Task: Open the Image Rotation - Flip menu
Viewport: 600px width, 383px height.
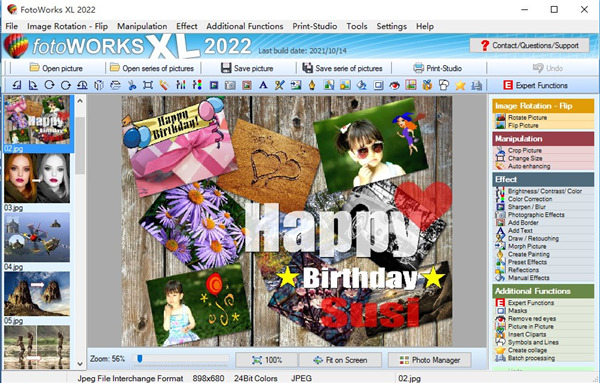Action: click(x=67, y=26)
